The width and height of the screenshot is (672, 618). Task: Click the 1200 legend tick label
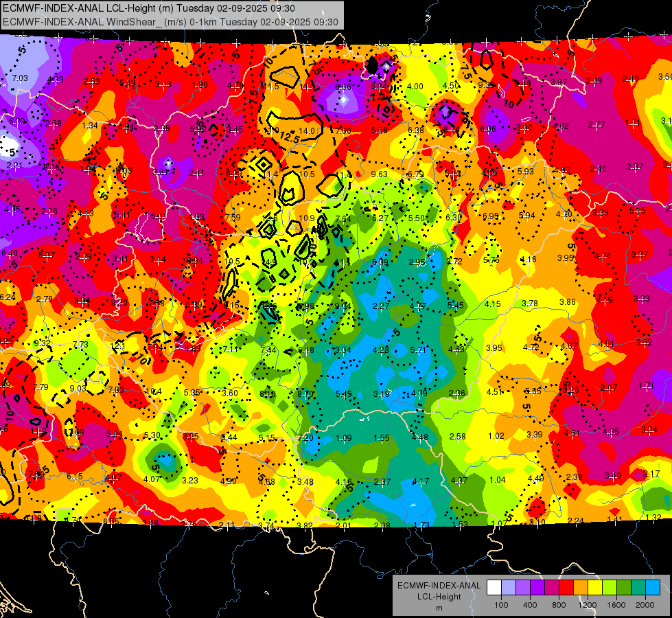point(587,605)
